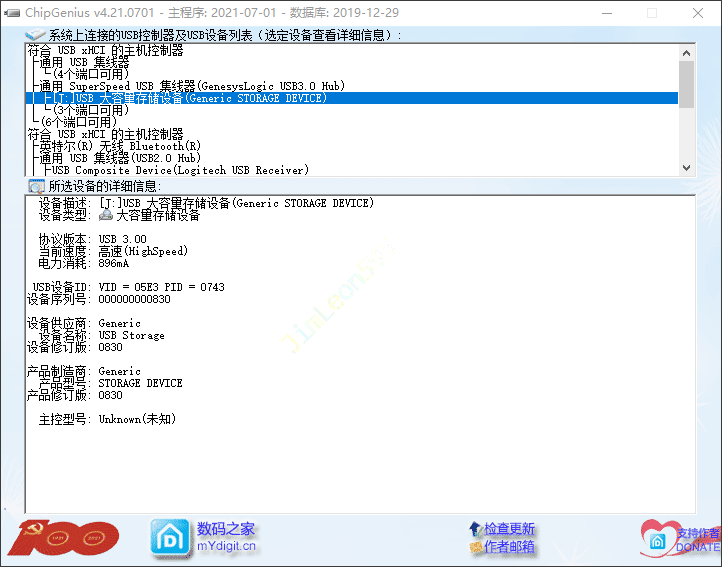722x567 pixels.
Task: Click the author email envelope icon
Action: coord(474,547)
